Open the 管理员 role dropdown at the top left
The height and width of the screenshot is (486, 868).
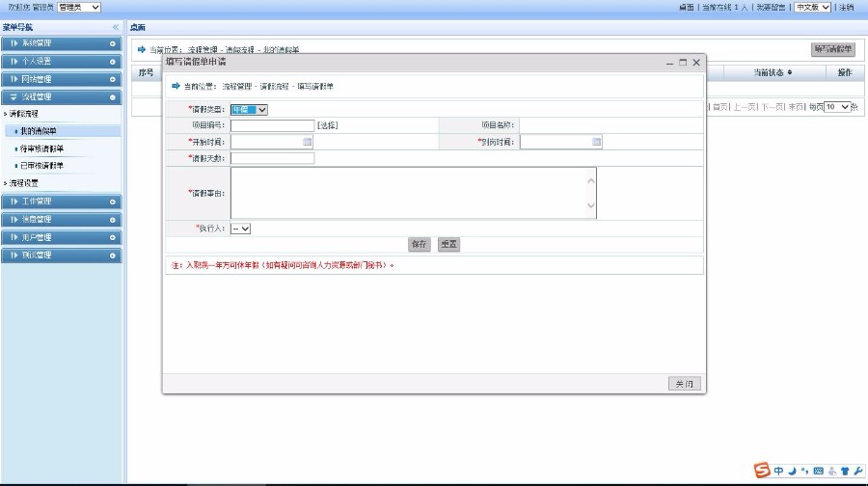click(79, 7)
